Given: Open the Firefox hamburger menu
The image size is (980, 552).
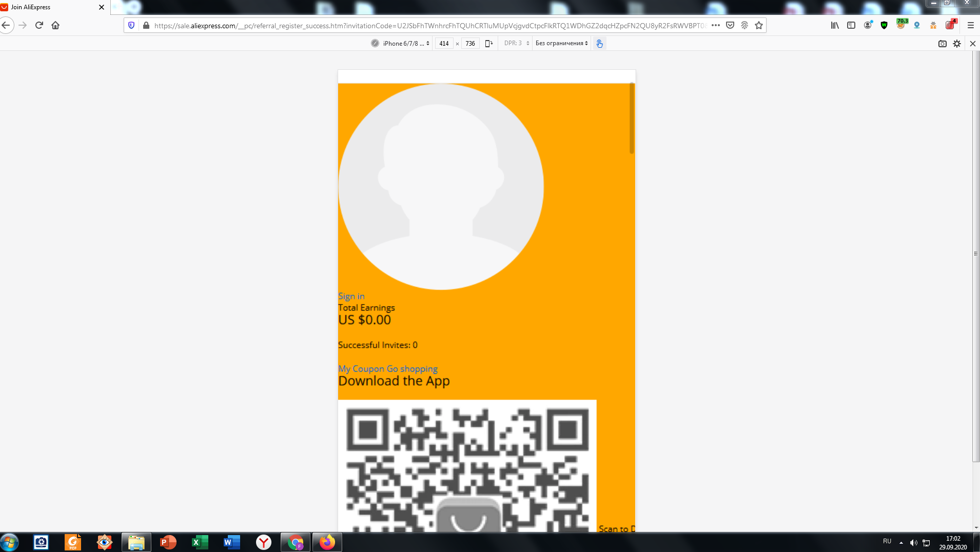Looking at the screenshot, I should (970, 25).
